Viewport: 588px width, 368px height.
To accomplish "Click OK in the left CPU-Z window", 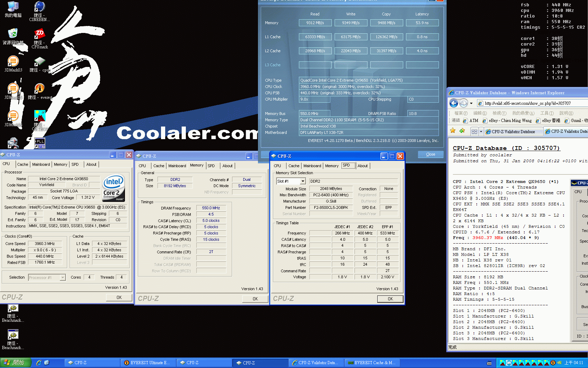I will (119, 297).
